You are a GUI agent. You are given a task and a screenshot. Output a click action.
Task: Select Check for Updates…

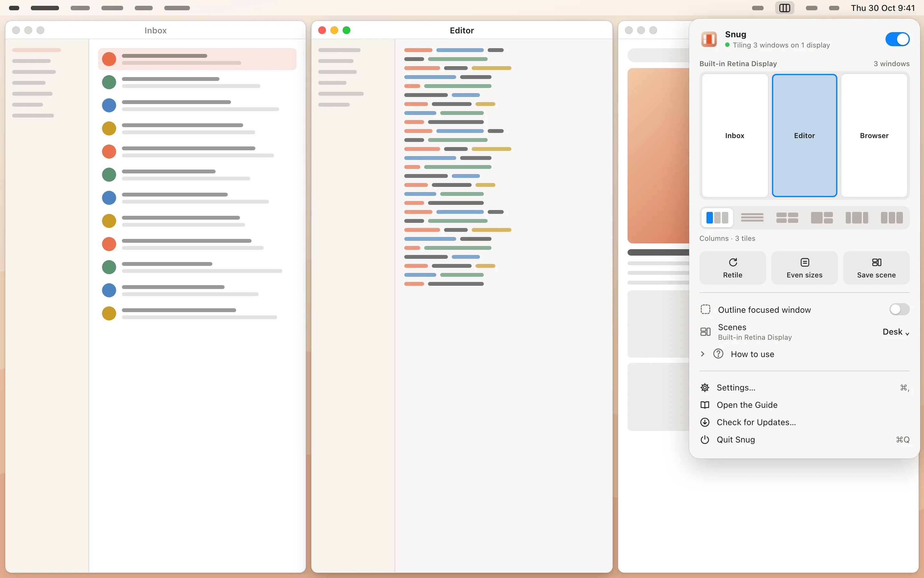805,422
